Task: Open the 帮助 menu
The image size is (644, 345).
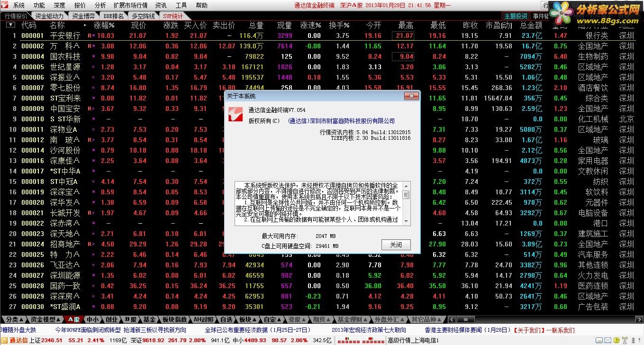Action: point(201,5)
